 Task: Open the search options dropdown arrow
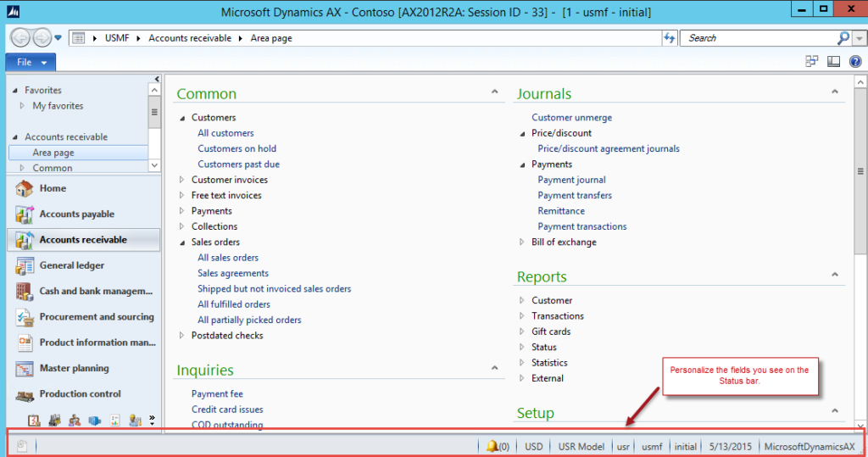coord(860,38)
